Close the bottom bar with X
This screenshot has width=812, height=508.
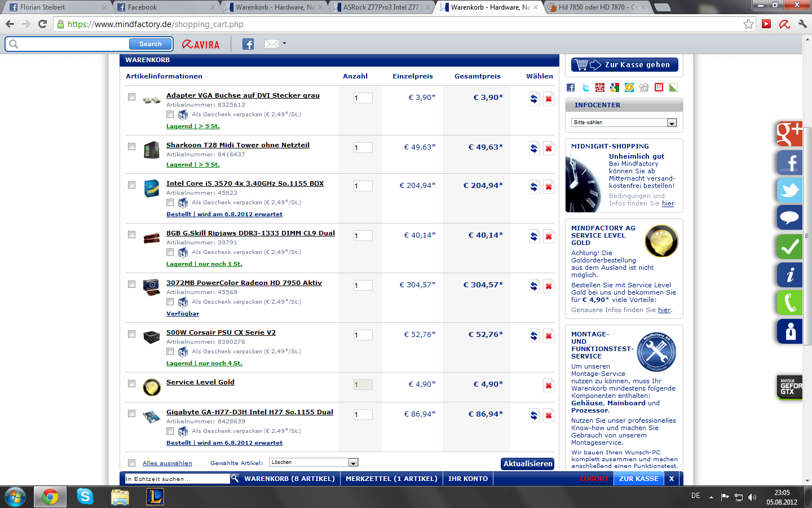coord(671,479)
